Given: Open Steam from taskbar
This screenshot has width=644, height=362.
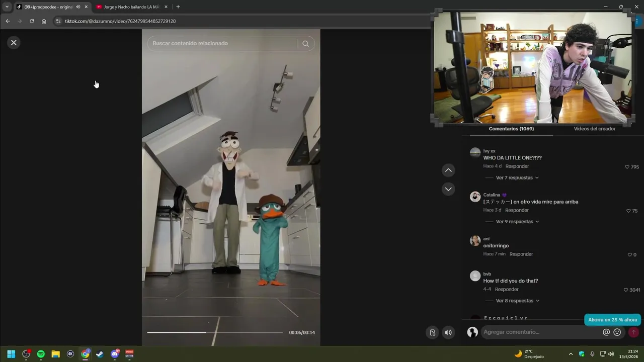Looking at the screenshot, I should (100, 354).
